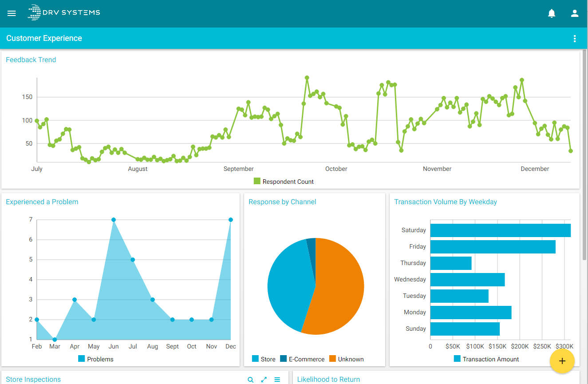Click the Feedback Trend widget title
The image size is (588, 384).
pyautogui.click(x=31, y=60)
